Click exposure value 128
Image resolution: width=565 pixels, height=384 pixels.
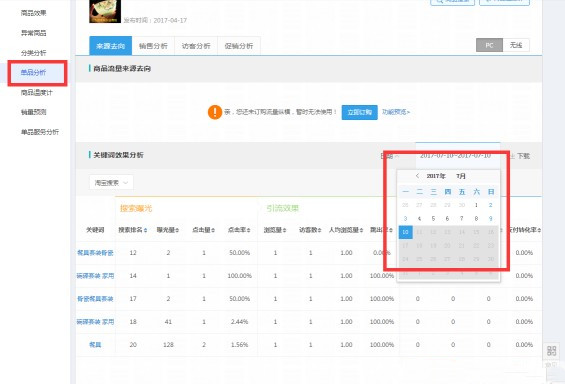click(x=168, y=345)
